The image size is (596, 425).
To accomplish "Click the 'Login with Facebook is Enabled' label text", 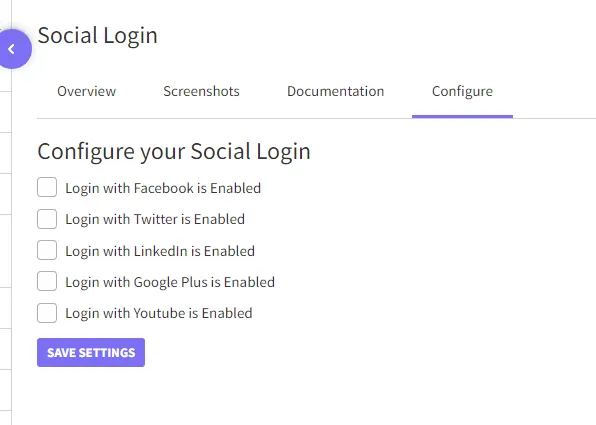I will [163, 188].
